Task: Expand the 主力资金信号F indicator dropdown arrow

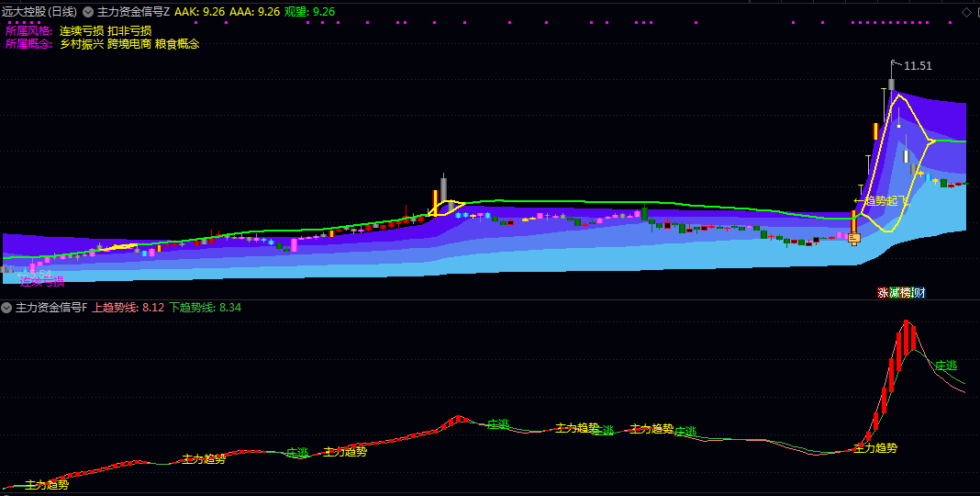Action: pos(7,308)
